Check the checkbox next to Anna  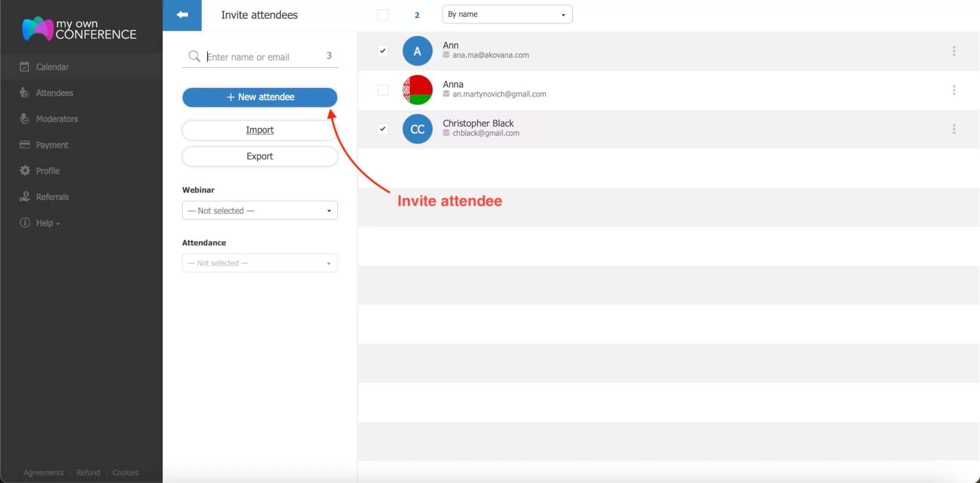tap(383, 90)
